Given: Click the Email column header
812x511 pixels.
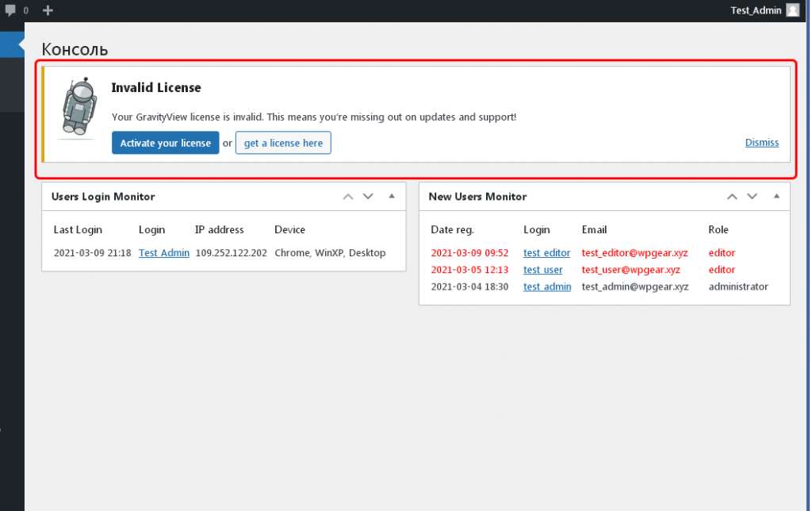Looking at the screenshot, I should coord(594,229).
